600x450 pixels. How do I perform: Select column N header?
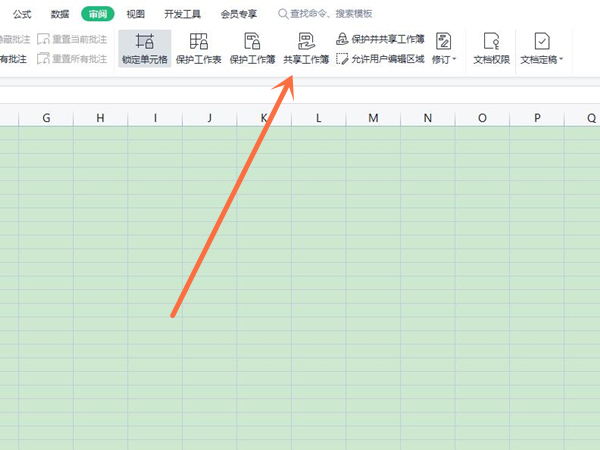pyautogui.click(x=428, y=118)
